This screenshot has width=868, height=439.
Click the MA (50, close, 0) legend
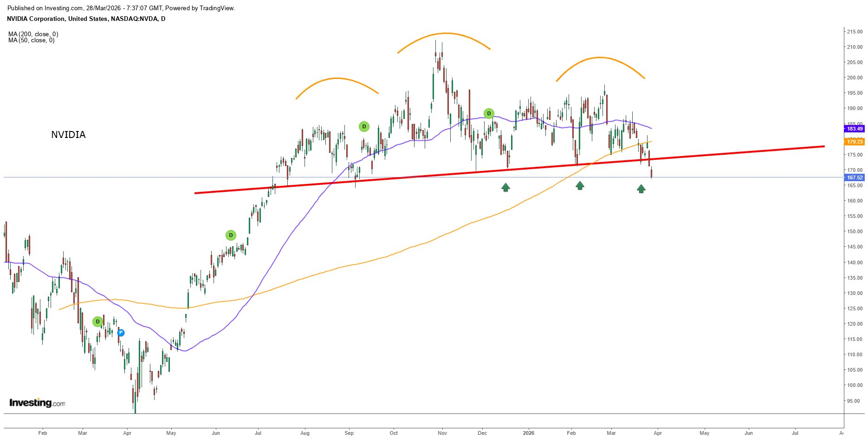[x=32, y=40]
